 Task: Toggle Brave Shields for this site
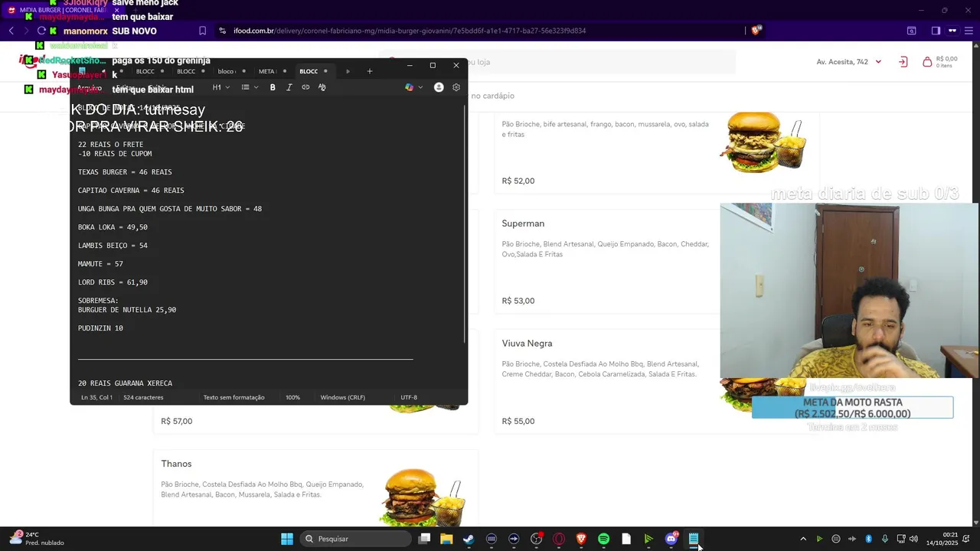tap(756, 31)
